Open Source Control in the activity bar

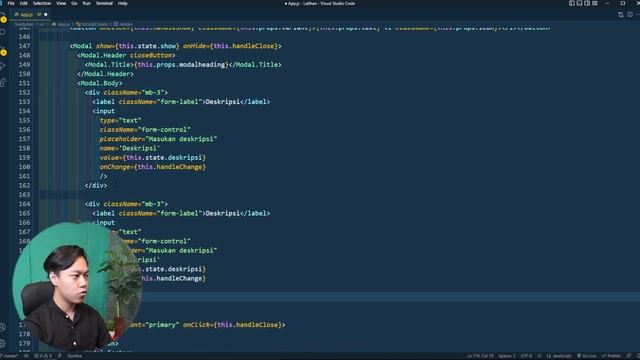pos(3,51)
